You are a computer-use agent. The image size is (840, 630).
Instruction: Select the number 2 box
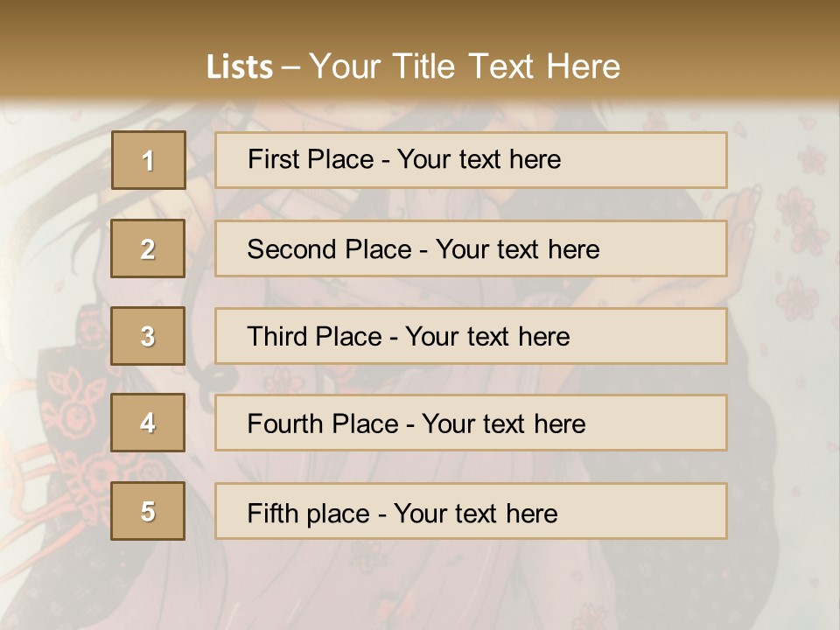148,248
